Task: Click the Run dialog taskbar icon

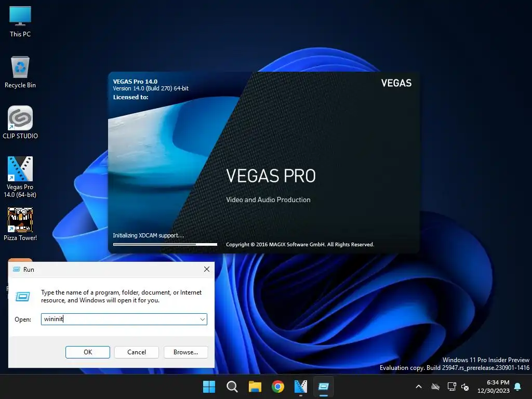Action: (324, 387)
